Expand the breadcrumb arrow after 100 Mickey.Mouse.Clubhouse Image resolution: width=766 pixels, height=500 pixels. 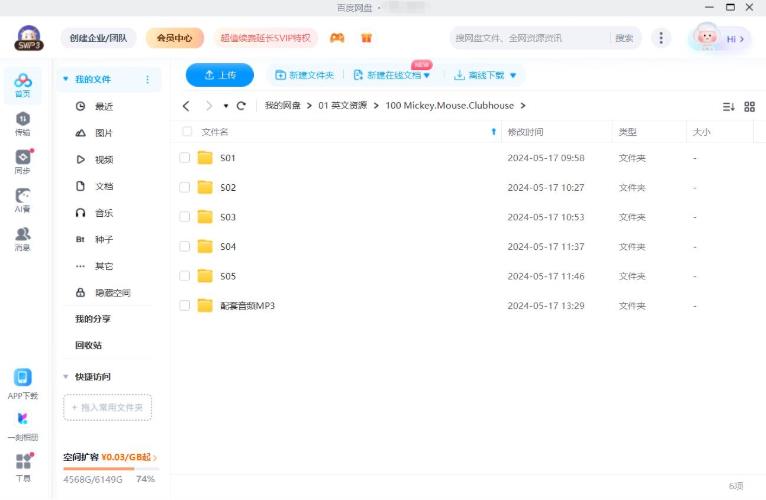tap(523, 106)
